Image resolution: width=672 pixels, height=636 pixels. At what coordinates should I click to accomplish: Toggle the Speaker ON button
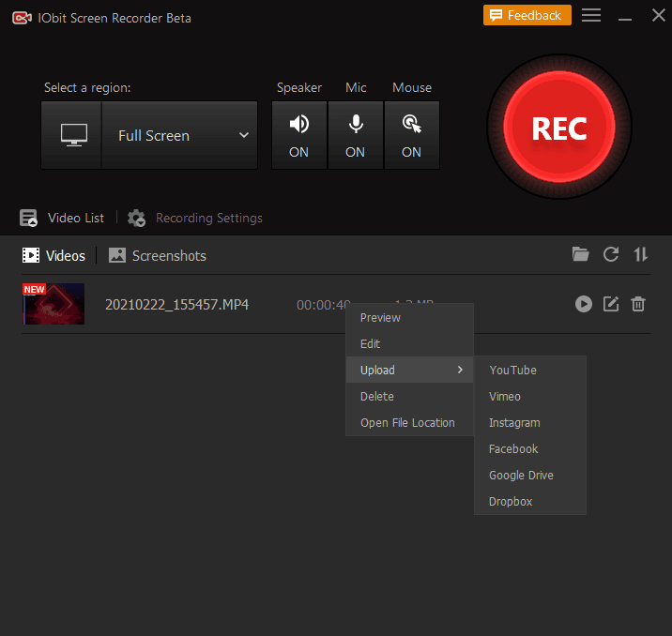[x=299, y=135]
